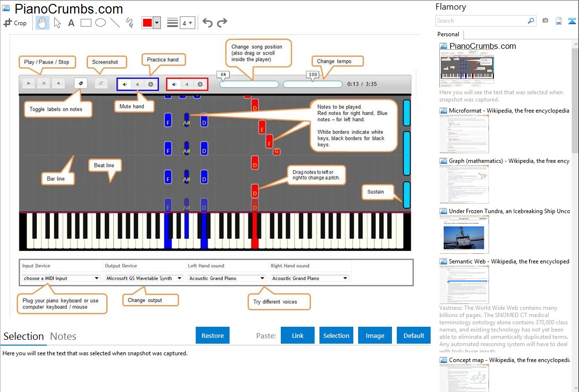579x392 pixels.
Task: Click the Default paste button
Action: (x=414, y=335)
